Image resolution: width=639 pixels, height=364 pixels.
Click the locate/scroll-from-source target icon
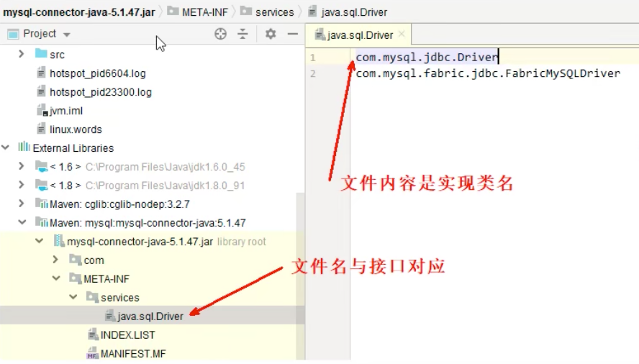pos(220,34)
